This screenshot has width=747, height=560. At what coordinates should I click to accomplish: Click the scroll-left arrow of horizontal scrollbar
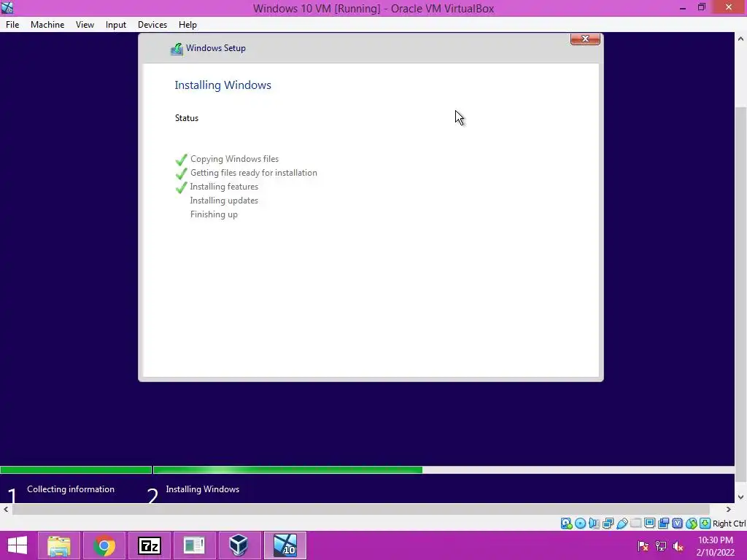point(6,510)
